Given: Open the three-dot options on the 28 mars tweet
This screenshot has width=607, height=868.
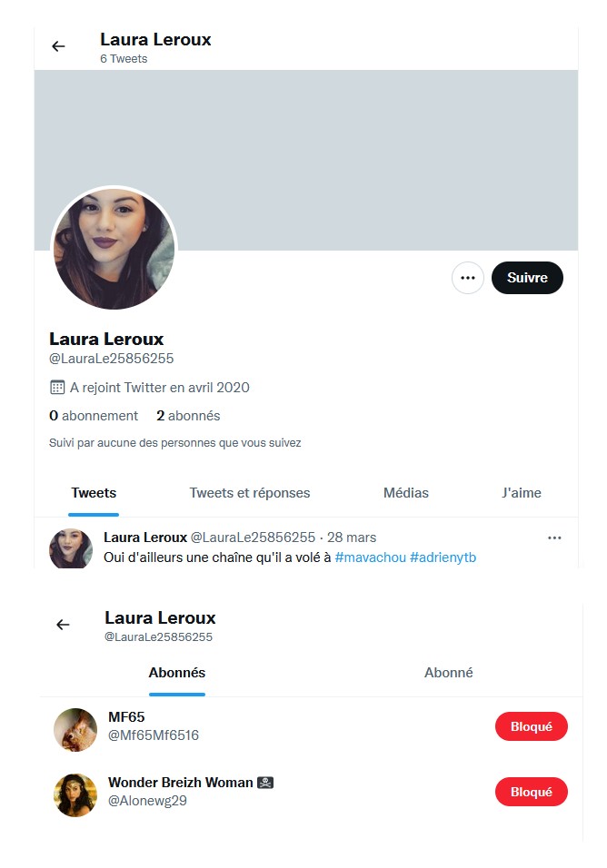Looking at the screenshot, I should [554, 538].
